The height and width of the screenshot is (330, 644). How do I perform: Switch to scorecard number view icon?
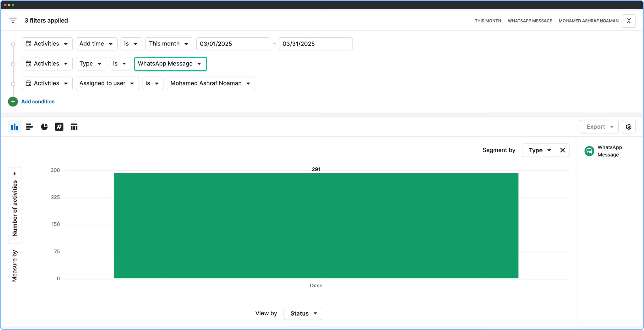click(x=59, y=127)
